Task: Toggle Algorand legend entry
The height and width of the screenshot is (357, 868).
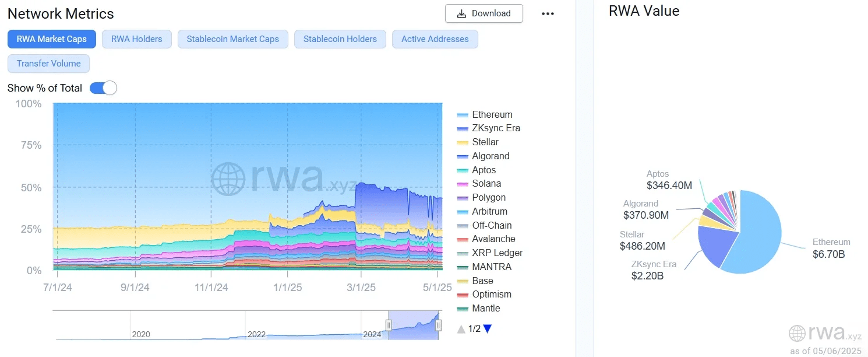Action: pyautogui.click(x=484, y=156)
